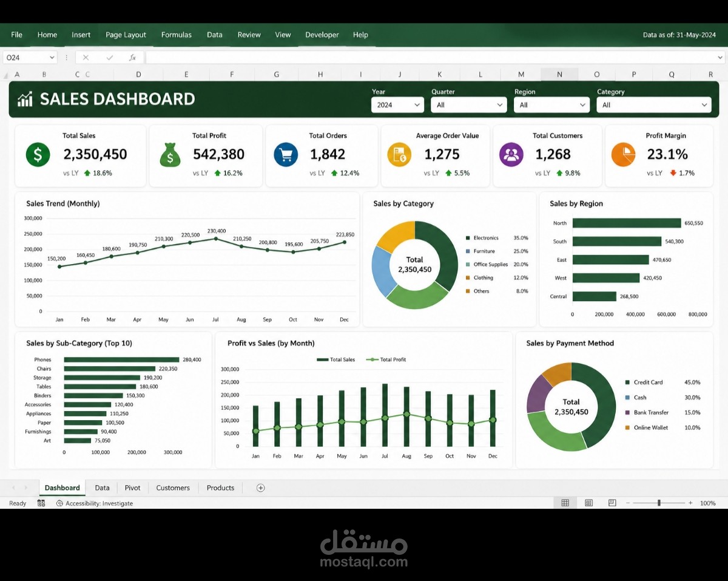
Task: Select the Dashboard sheet tab
Action: (x=62, y=488)
